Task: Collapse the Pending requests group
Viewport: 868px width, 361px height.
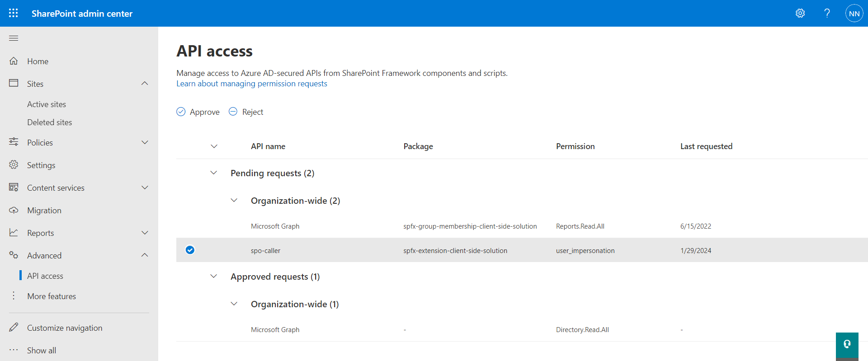Action: (x=214, y=173)
